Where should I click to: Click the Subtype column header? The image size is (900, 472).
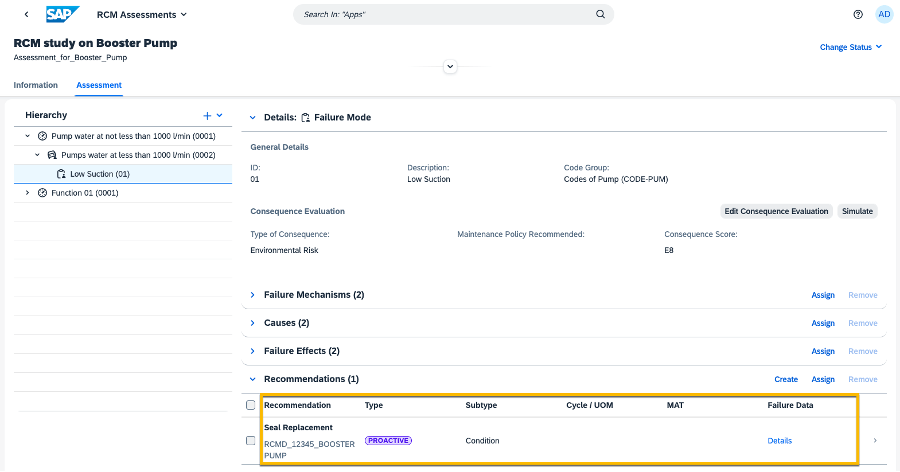(481, 405)
